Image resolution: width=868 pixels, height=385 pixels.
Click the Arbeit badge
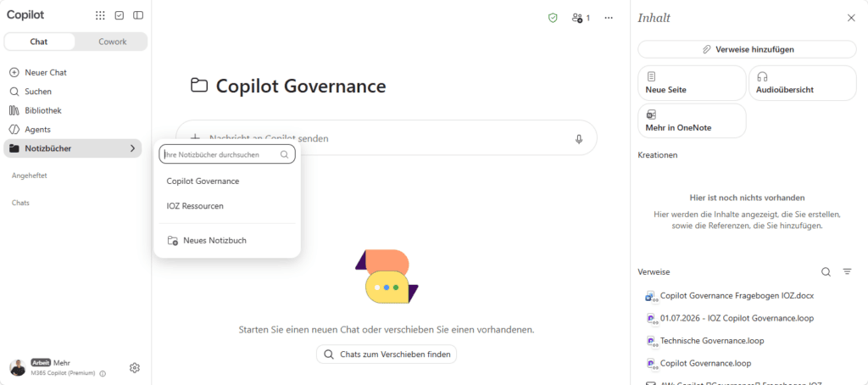[x=41, y=363]
